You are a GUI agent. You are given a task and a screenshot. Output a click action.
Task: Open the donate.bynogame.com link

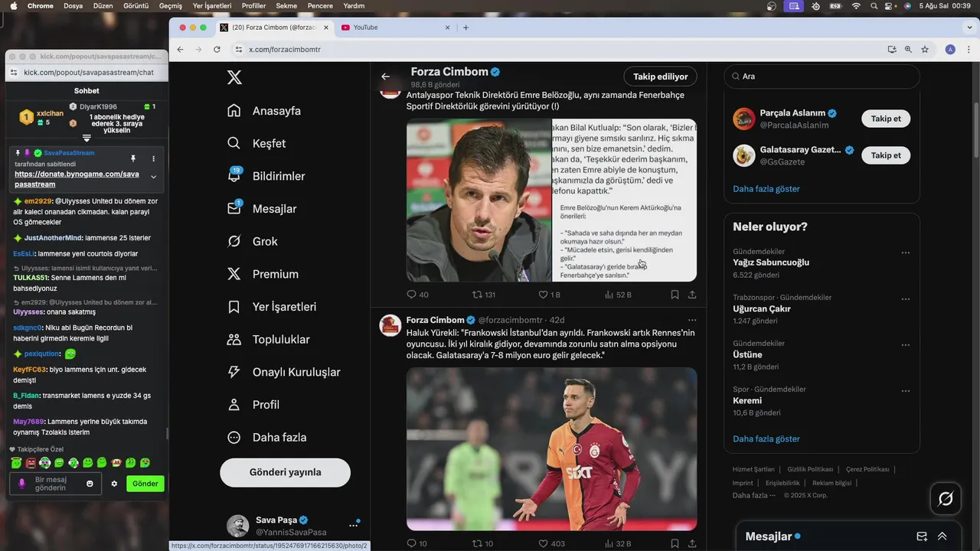[x=77, y=179]
